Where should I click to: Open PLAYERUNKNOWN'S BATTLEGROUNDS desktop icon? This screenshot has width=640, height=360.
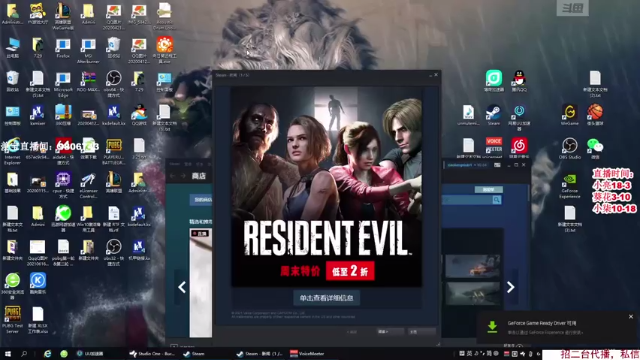point(113,151)
